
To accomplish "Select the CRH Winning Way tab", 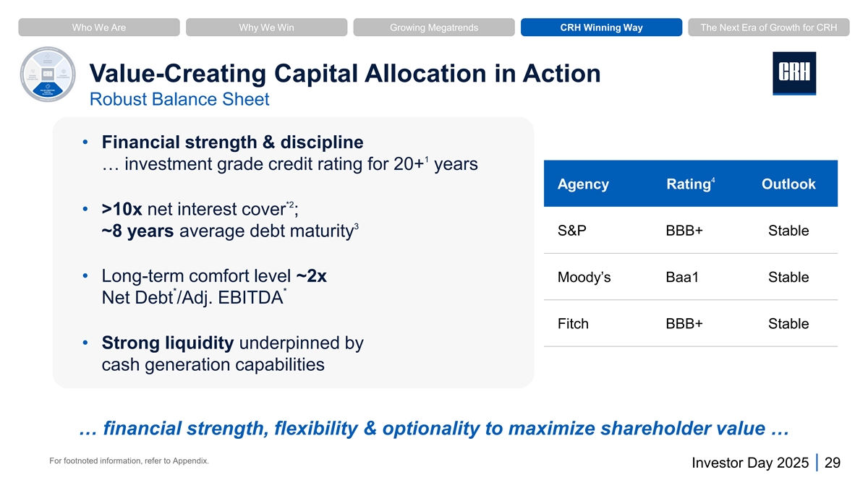I will tap(601, 27).
